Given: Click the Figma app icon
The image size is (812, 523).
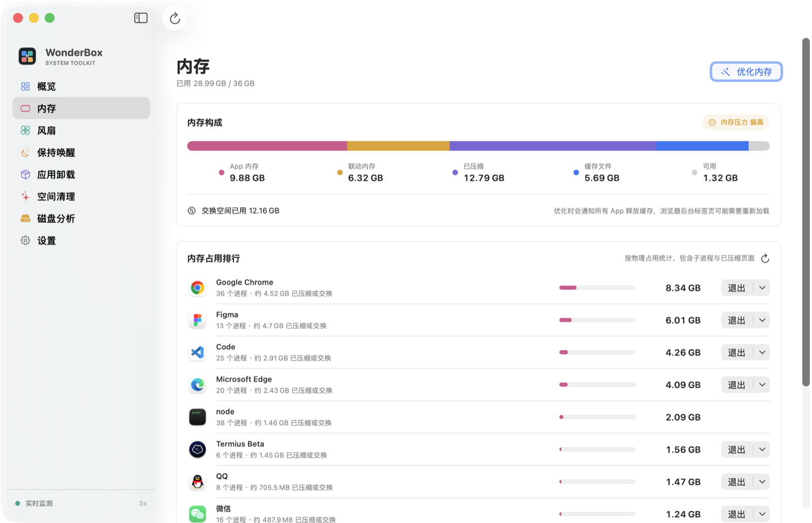Looking at the screenshot, I should [197, 320].
